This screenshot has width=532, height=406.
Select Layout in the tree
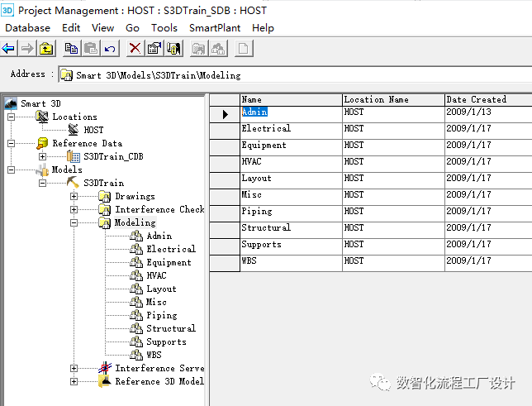tap(161, 289)
